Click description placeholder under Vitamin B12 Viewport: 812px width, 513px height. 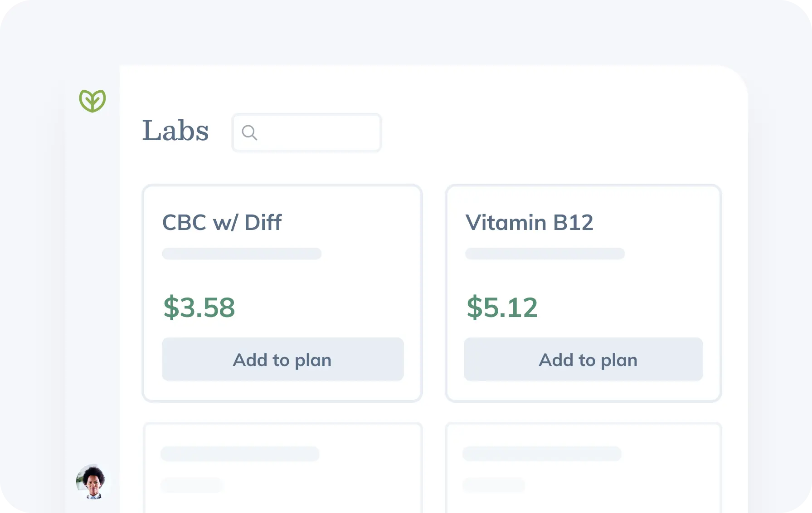(x=545, y=254)
